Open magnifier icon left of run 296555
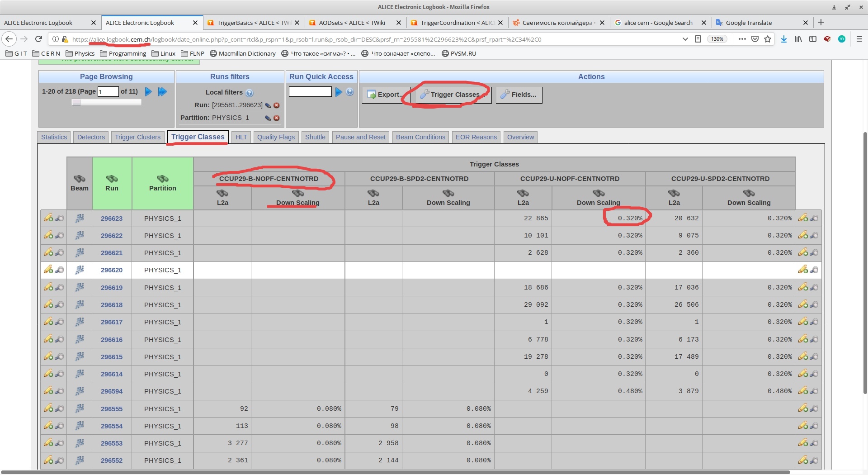The width and height of the screenshot is (868, 475). pyautogui.click(x=60, y=408)
